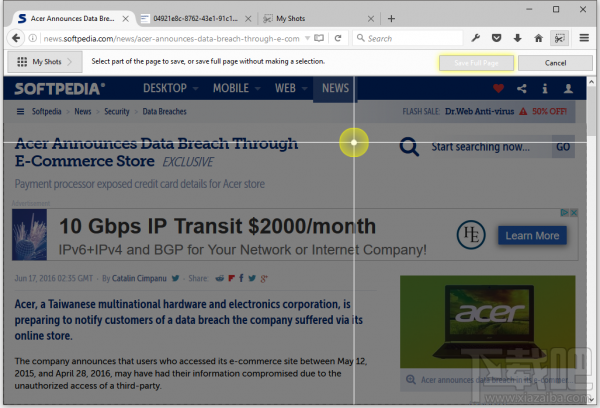600x408 pixels.
Task: Share the article on Flipboard icon
Action: (x=231, y=278)
